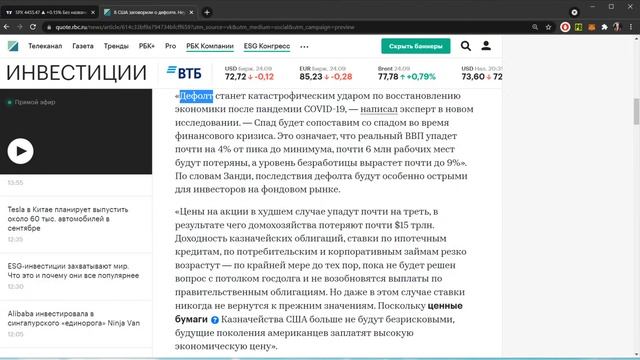Open the Extensions puzzle icon

coord(604,27)
